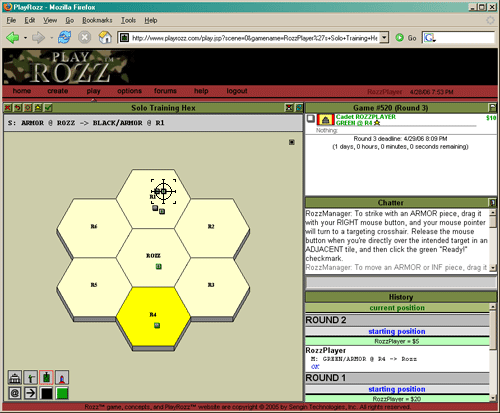
Task: Click the current position history link
Action: point(397,308)
